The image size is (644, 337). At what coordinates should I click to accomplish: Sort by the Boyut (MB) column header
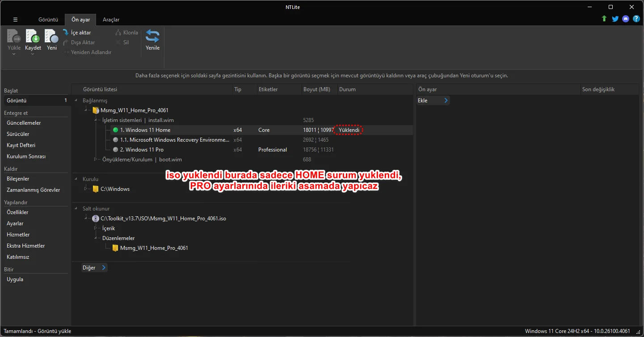319,89
